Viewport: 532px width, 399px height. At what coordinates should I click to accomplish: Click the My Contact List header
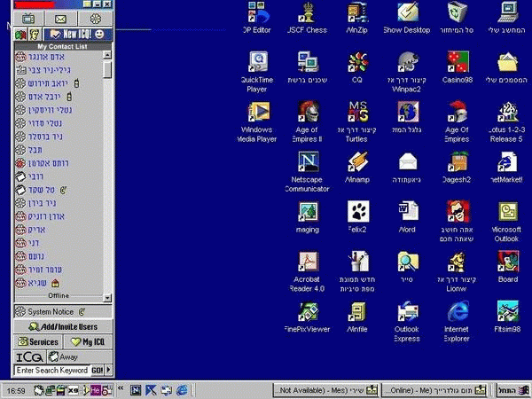(x=62, y=46)
